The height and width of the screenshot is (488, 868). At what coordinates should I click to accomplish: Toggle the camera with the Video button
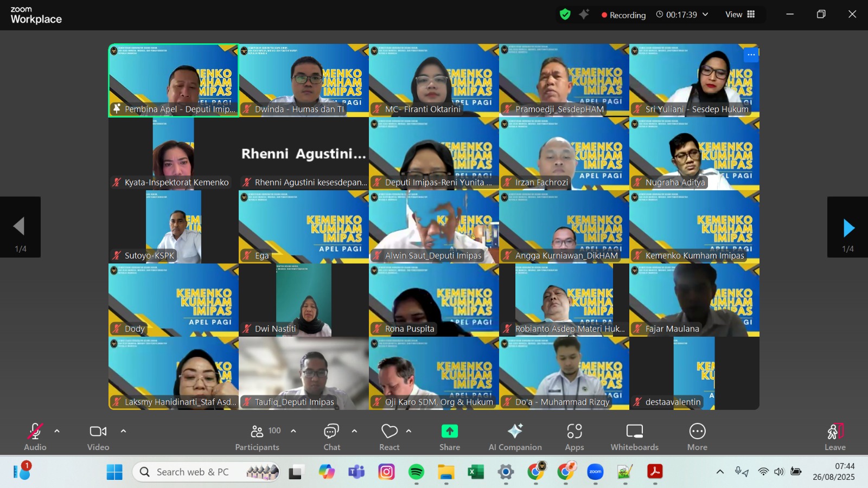[98, 437]
